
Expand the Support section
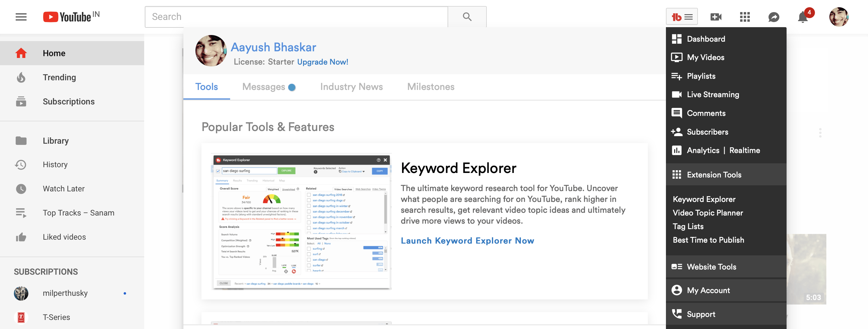tap(726, 314)
